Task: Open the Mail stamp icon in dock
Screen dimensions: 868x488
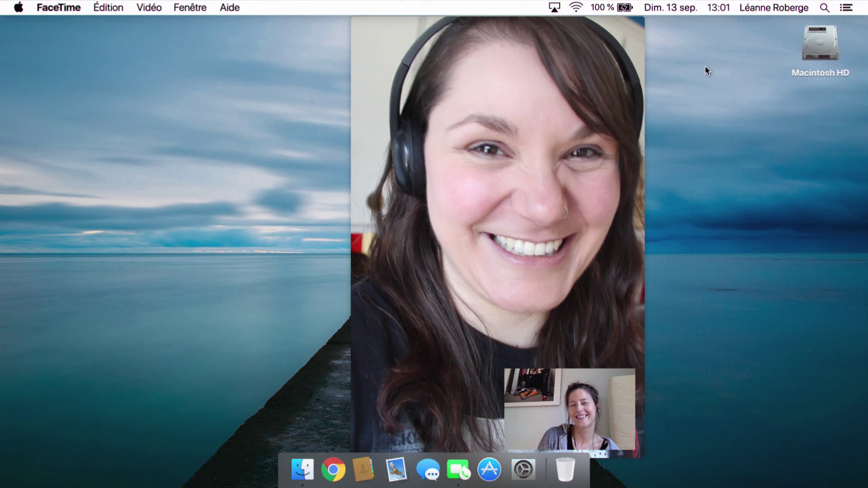Action: tap(396, 469)
